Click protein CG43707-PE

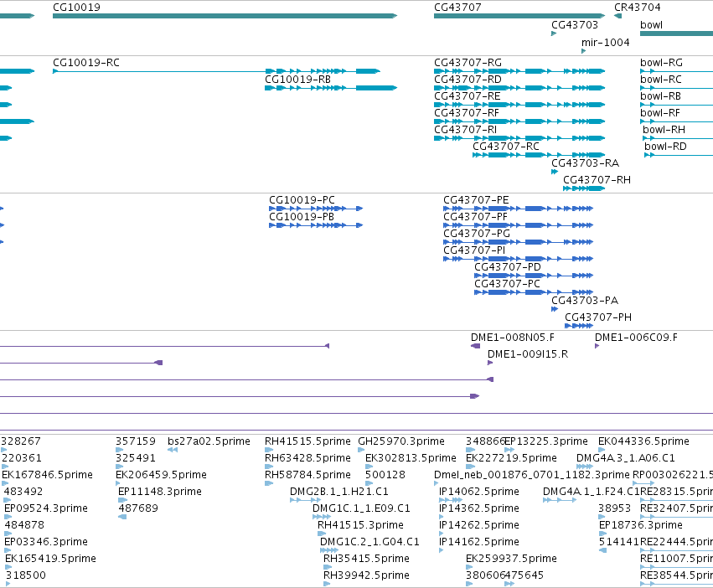click(x=519, y=209)
